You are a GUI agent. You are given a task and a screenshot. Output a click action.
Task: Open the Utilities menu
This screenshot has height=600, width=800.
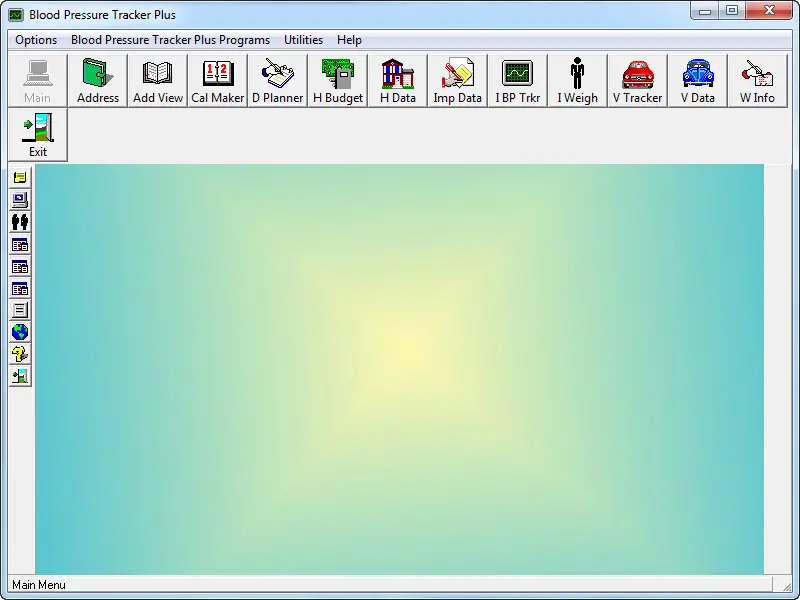tap(304, 40)
